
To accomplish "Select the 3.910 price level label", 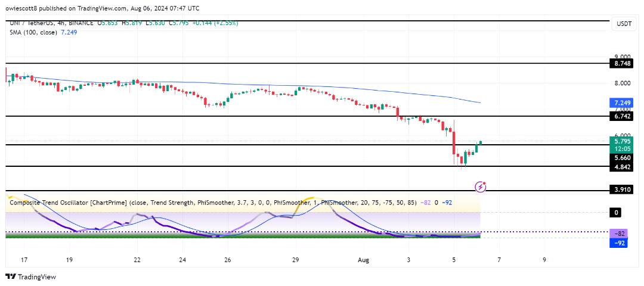I will point(621,191).
